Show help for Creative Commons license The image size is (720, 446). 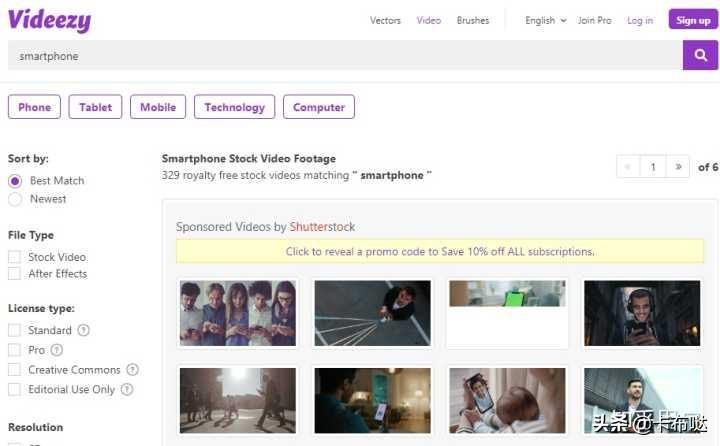(x=132, y=369)
